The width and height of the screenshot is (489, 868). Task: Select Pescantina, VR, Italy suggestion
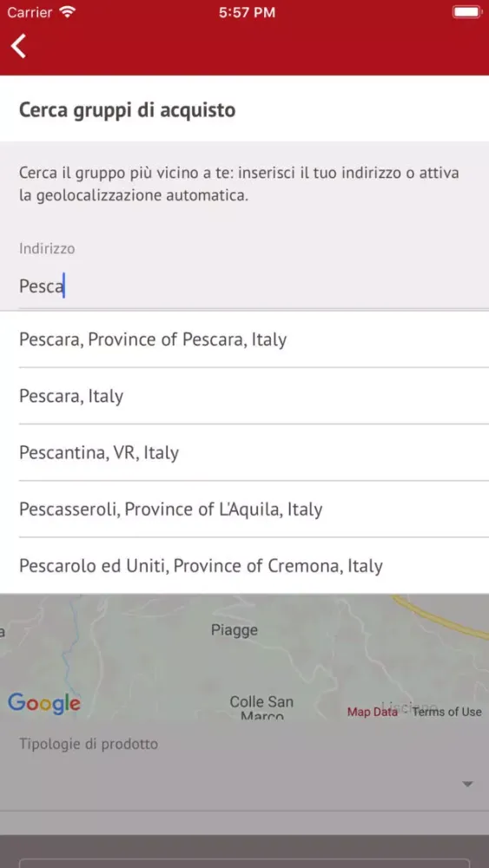point(244,453)
